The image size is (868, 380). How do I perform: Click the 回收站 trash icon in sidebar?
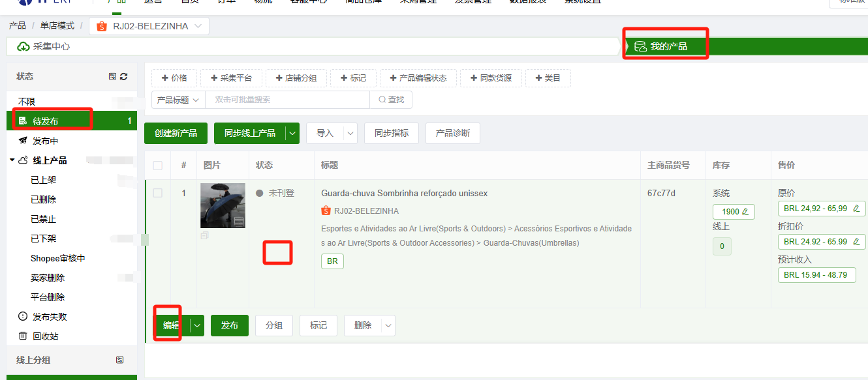pos(23,336)
